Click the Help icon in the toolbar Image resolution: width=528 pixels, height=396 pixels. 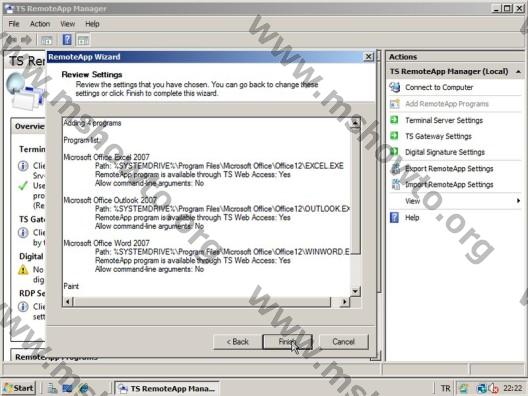67,40
